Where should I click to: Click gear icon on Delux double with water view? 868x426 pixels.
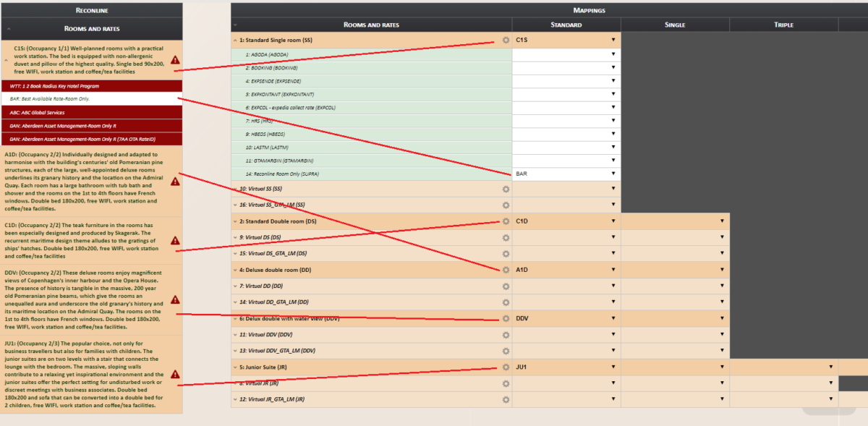[505, 318]
